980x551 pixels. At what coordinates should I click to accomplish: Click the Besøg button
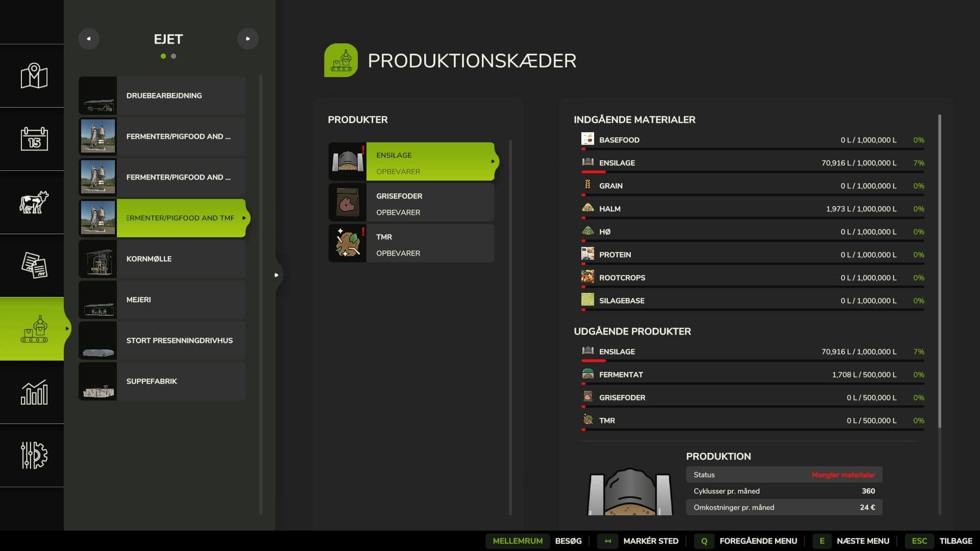(568, 541)
